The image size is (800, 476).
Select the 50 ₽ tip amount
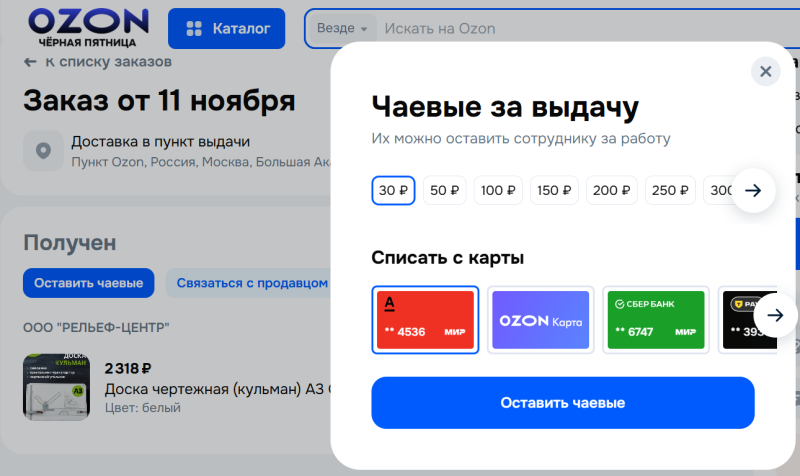(444, 190)
